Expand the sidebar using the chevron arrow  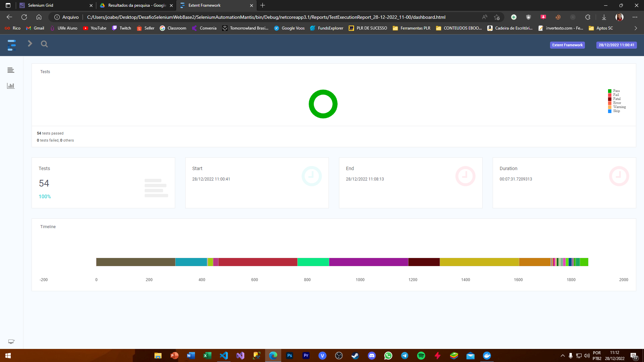(30, 44)
